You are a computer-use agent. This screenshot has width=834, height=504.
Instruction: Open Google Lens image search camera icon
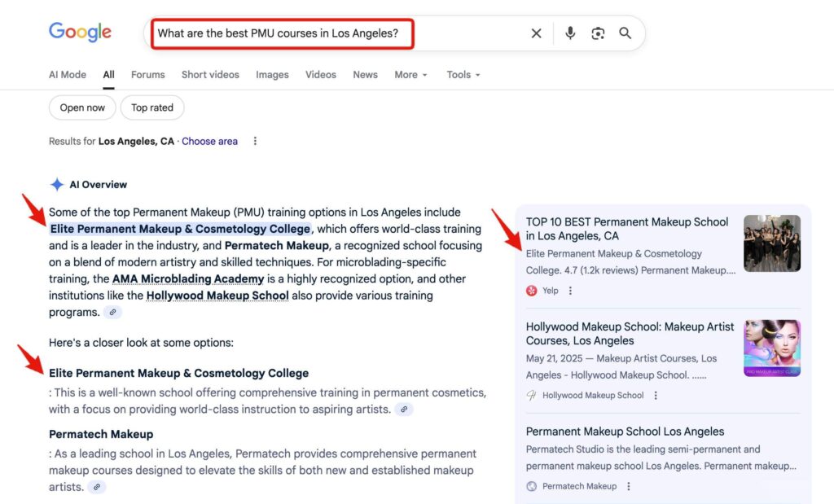[x=597, y=33]
